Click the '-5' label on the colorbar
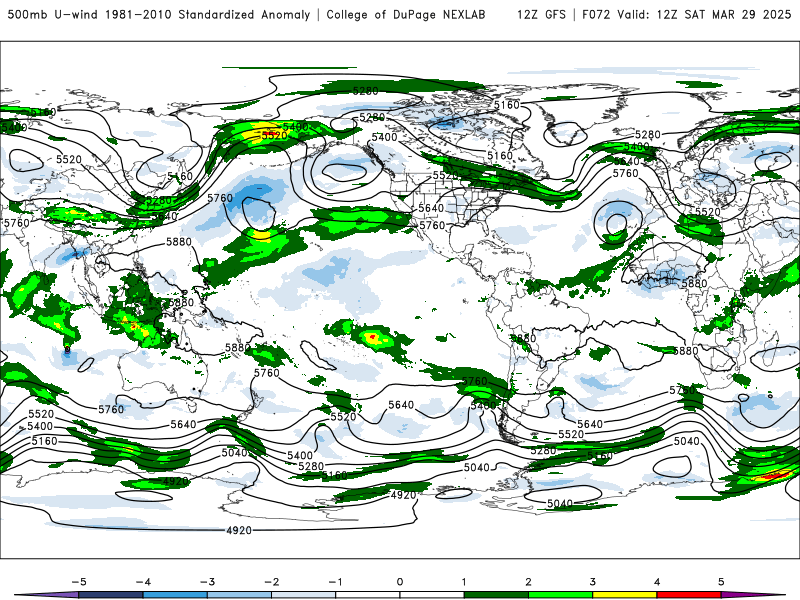800x600 pixels. (79, 582)
